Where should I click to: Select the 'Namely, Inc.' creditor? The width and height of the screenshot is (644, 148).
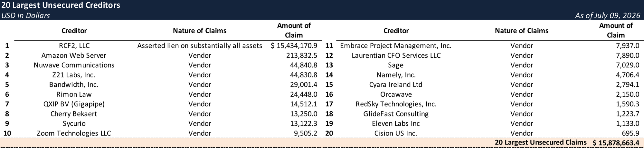[x=396, y=75]
